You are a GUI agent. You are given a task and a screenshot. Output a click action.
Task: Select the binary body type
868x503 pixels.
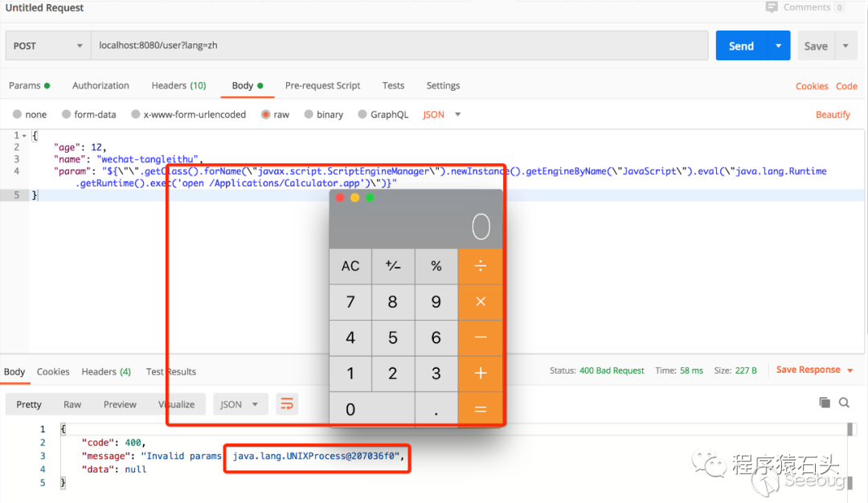tap(309, 114)
